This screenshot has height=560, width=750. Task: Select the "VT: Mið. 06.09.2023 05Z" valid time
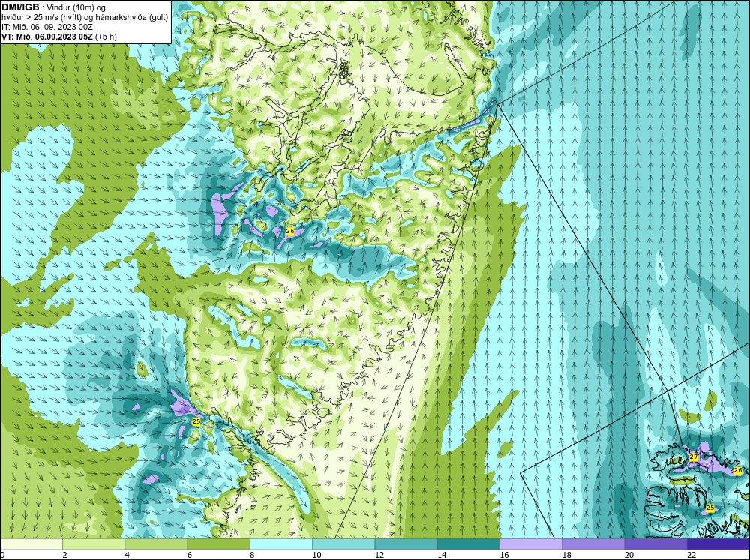(x=47, y=36)
